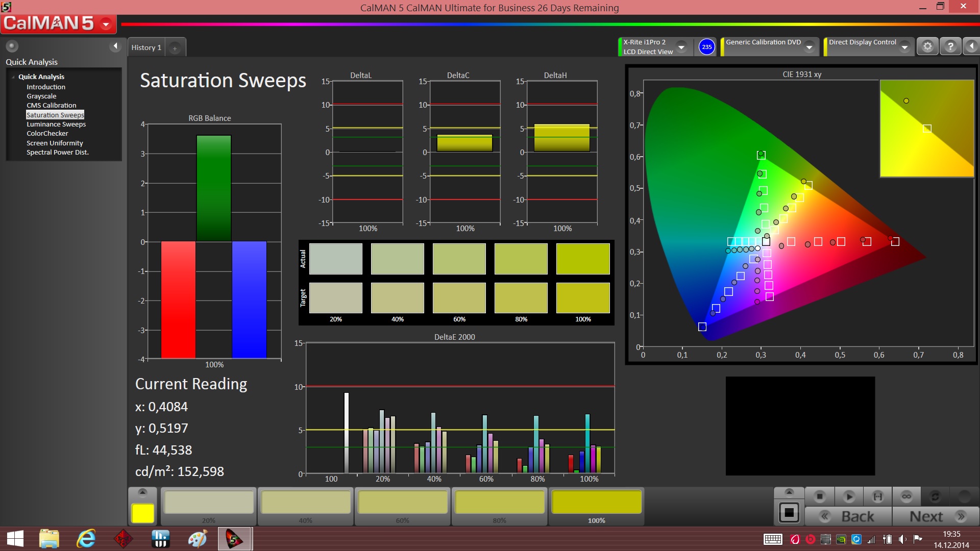Click the Back button

[848, 516]
